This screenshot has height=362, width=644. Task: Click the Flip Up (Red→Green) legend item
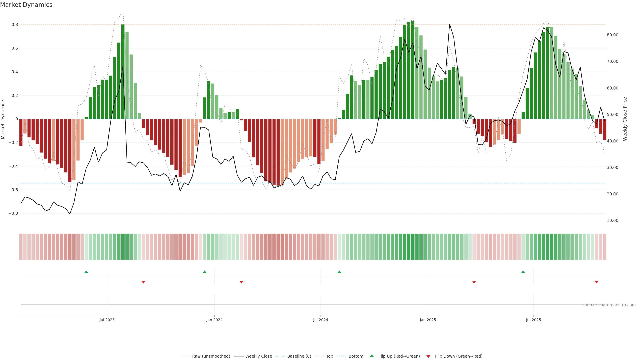point(399,356)
